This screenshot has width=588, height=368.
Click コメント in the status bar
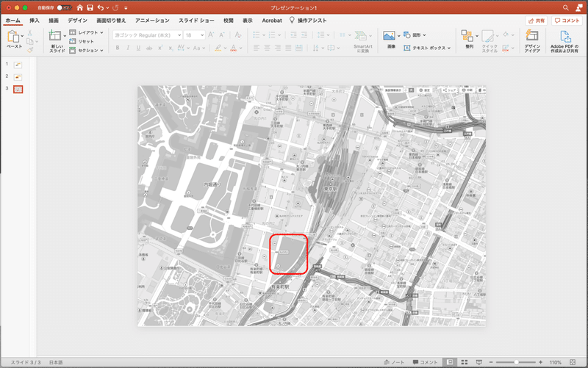(426, 362)
